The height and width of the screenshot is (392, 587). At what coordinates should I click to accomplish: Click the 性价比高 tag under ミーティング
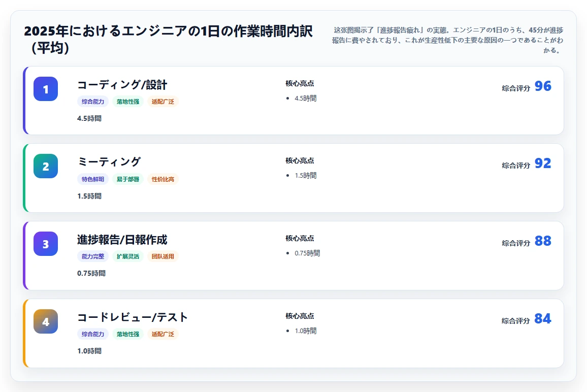click(x=163, y=179)
